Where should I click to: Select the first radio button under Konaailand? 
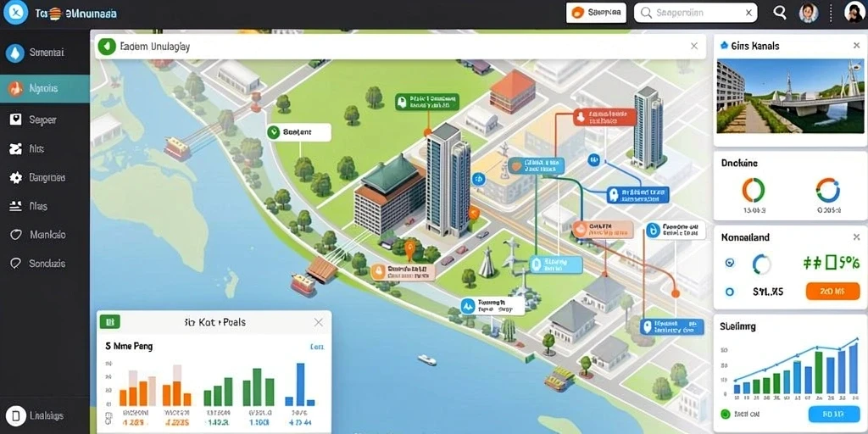[x=730, y=264]
